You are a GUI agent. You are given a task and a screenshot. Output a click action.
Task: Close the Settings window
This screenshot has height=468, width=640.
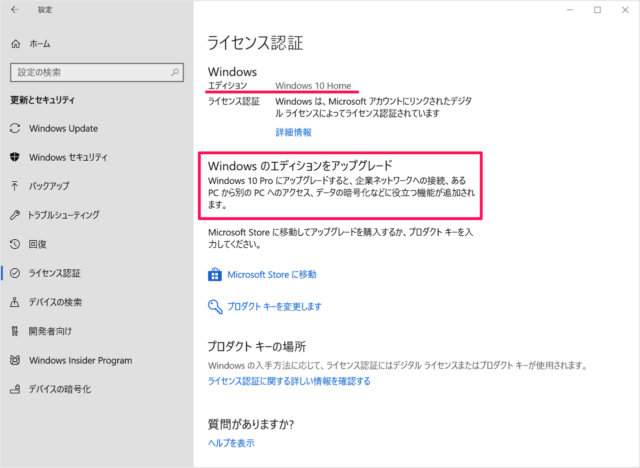coord(625,10)
